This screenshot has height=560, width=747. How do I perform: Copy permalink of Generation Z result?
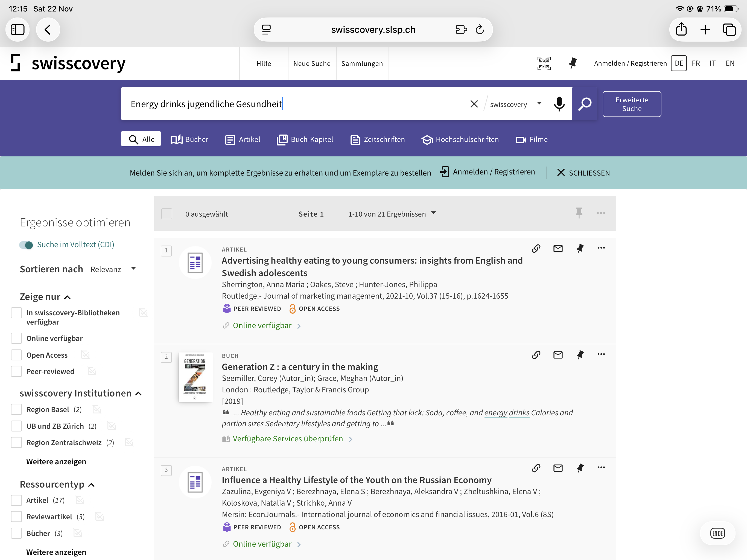(x=536, y=355)
